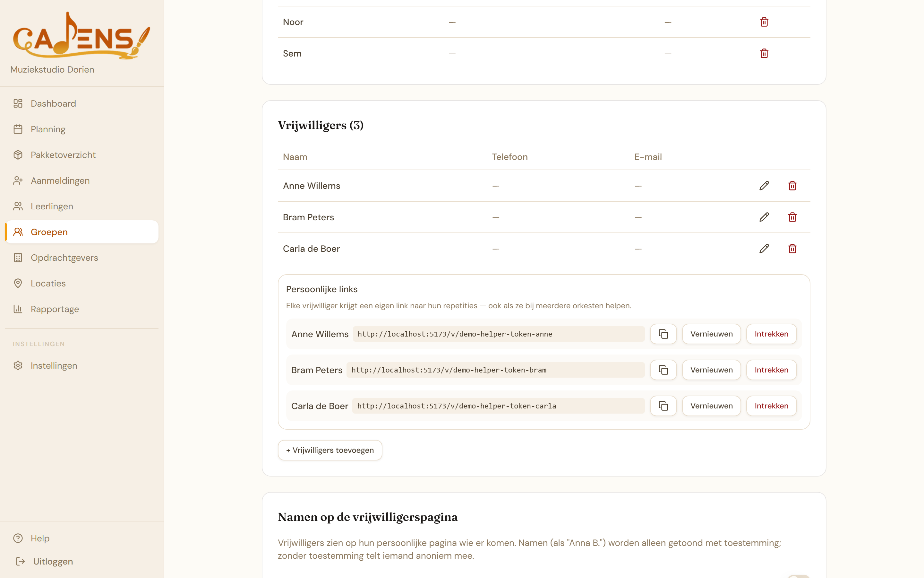Screen dimensions: 924x578
Task: Open Opdrachtgevers in the sidebar
Action: (x=82, y=258)
